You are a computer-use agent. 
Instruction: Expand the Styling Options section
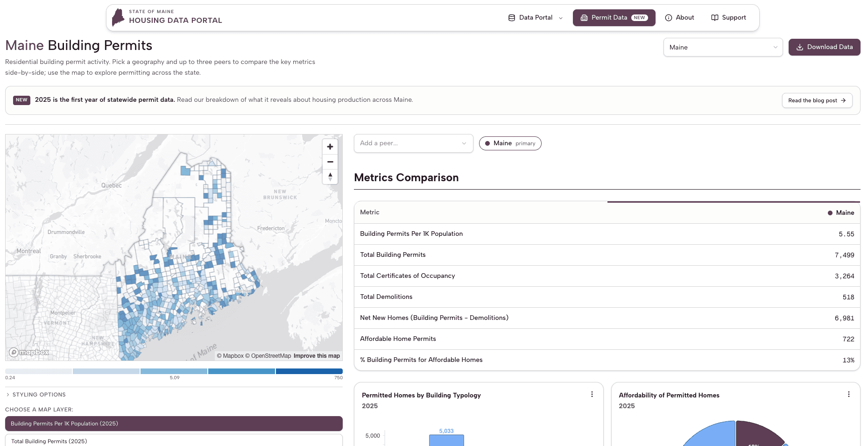coord(35,395)
